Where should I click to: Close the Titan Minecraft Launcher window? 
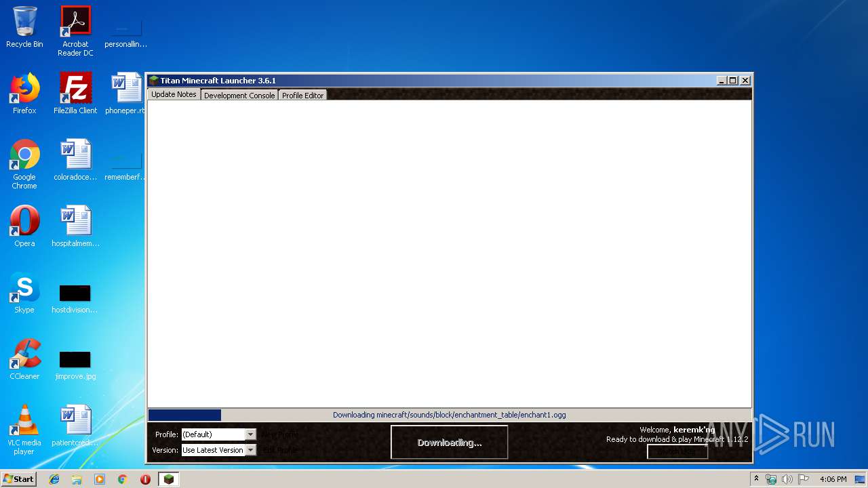745,81
